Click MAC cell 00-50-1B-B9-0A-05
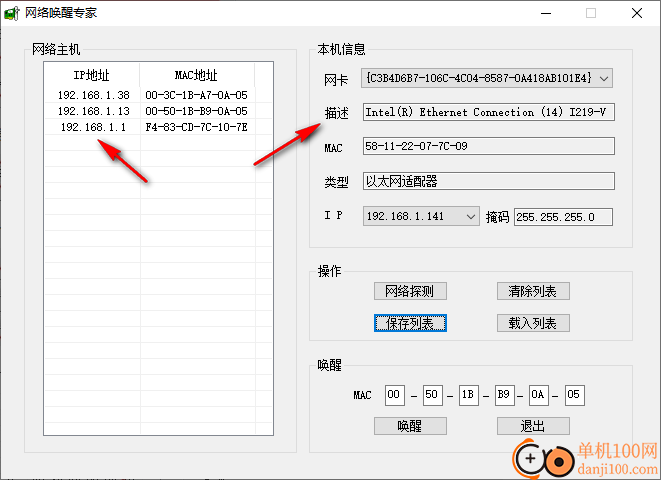This screenshot has height=480, width=661. tap(196, 111)
